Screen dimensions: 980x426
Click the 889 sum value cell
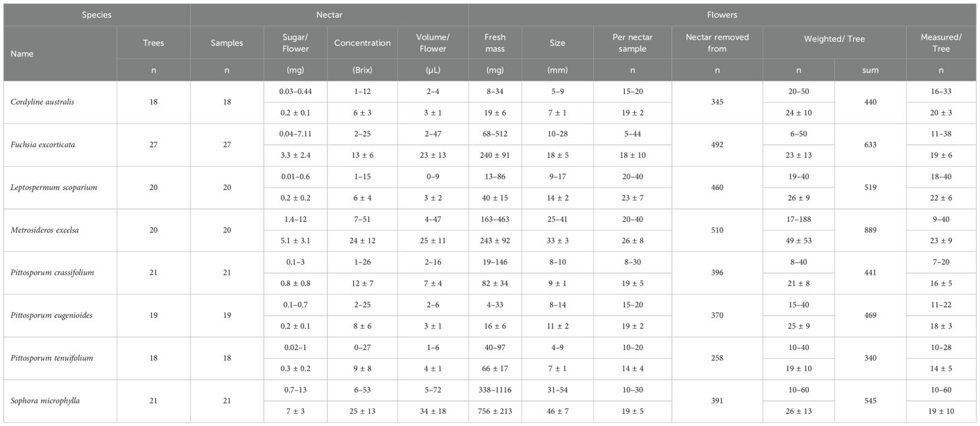coord(870,230)
